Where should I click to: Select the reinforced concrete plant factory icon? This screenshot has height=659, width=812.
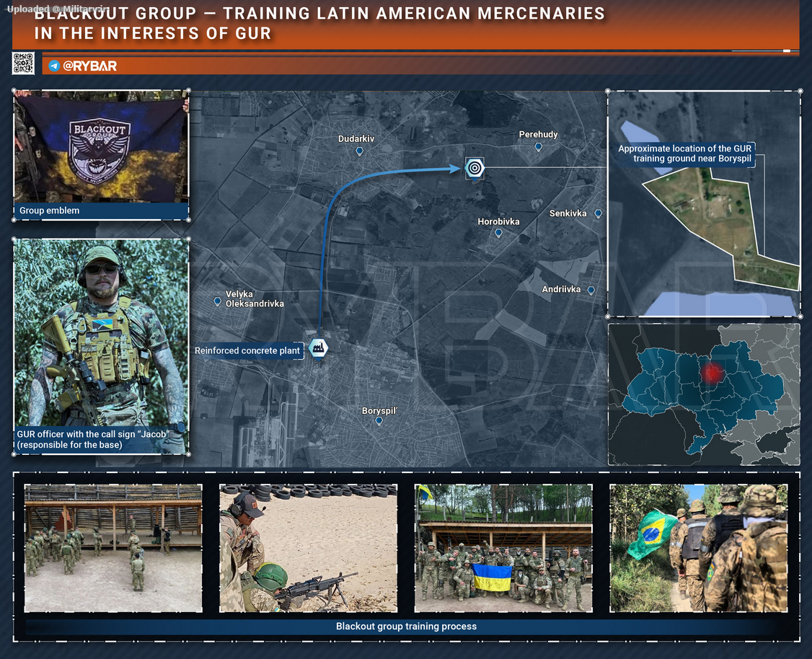[x=318, y=348]
